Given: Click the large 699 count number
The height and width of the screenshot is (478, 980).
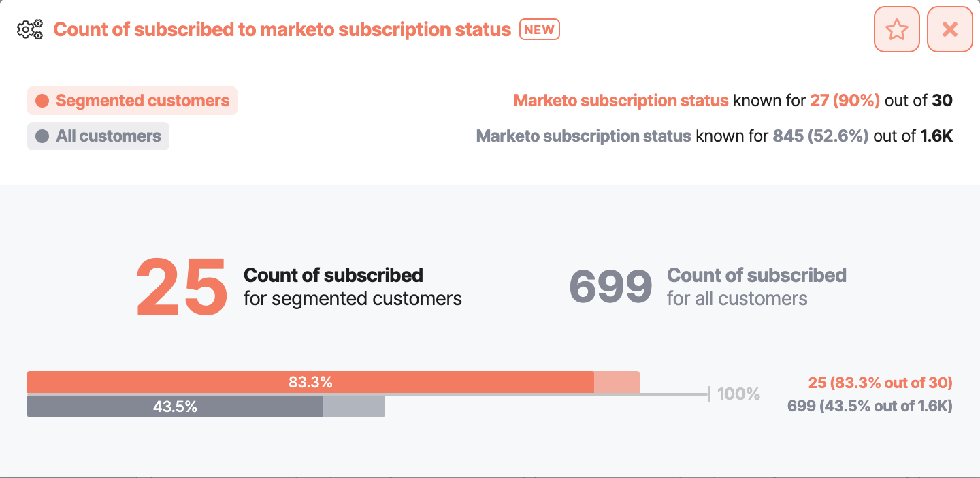Looking at the screenshot, I should coord(610,287).
